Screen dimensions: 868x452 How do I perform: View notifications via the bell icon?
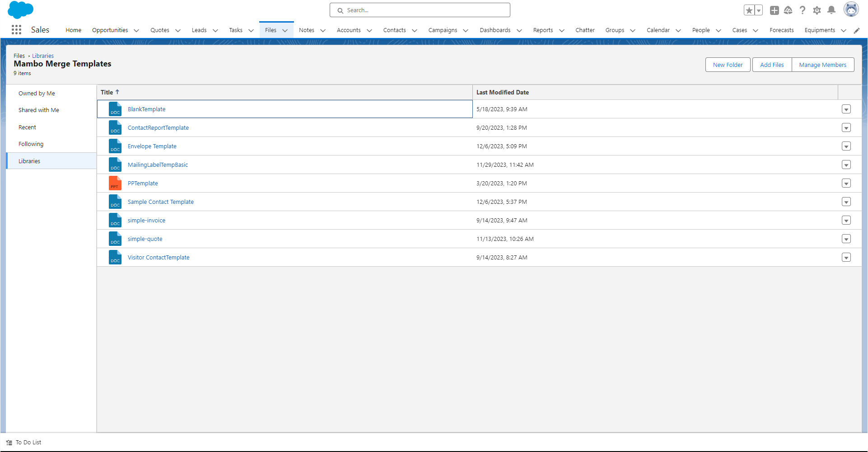click(x=831, y=10)
